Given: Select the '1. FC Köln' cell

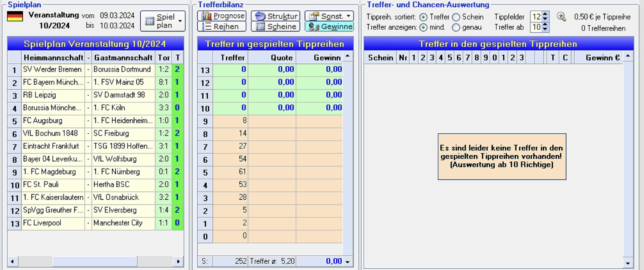Looking at the screenshot, I should click(123, 108).
